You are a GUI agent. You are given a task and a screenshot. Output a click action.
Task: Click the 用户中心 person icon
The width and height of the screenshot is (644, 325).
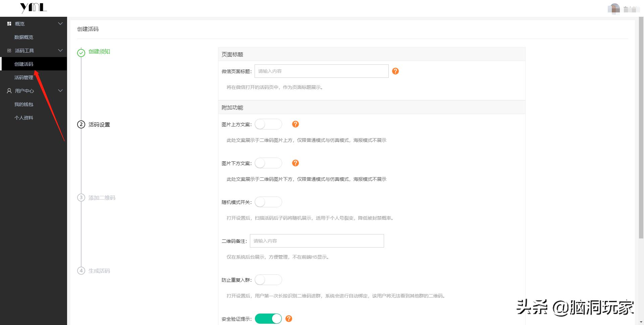pos(9,91)
